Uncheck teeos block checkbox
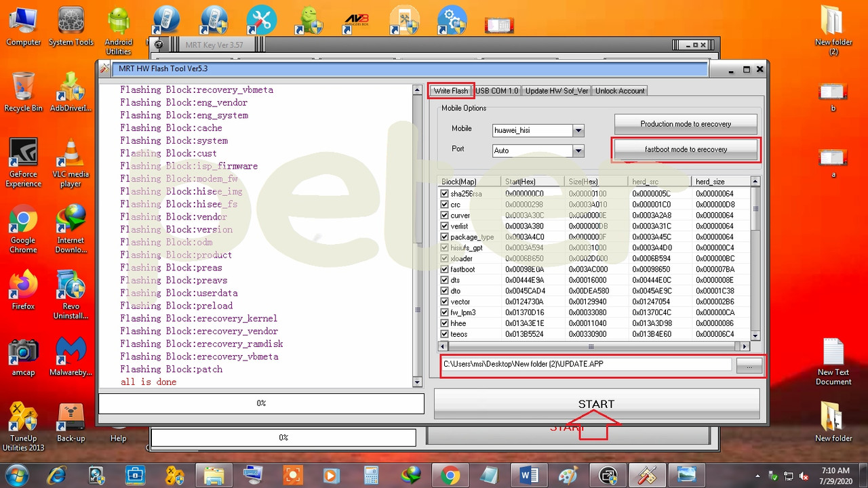Image resolution: width=868 pixels, height=488 pixels. point(445,334)
